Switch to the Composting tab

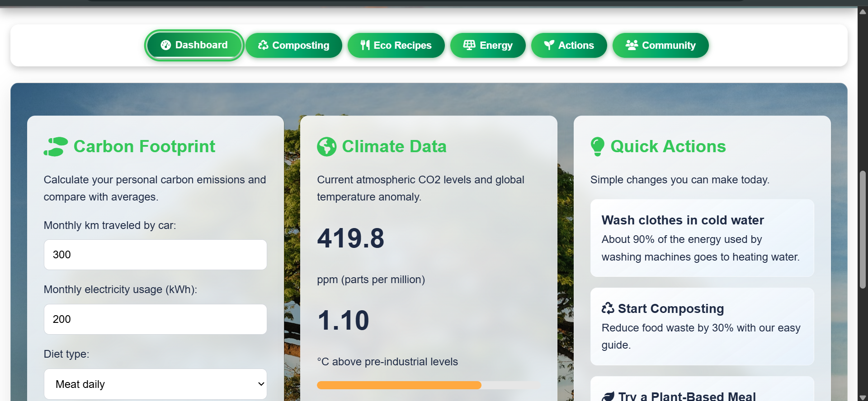(x=294, y=45)
